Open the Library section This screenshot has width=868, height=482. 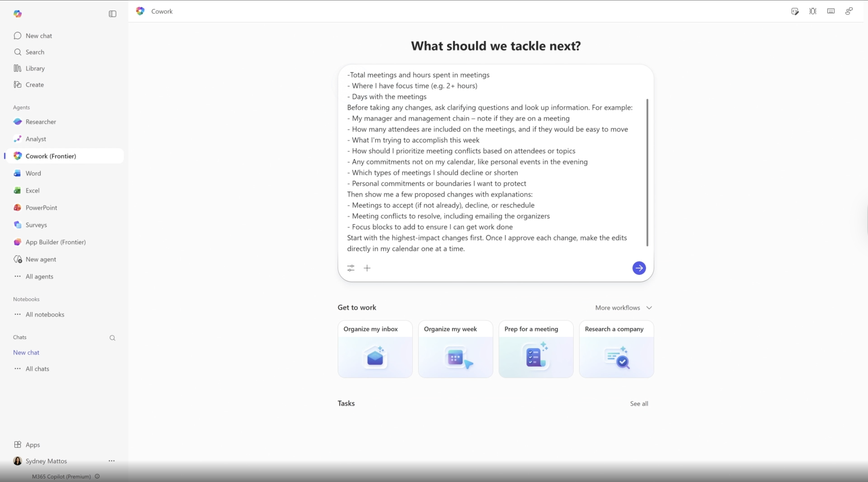(x=35, y=68)
